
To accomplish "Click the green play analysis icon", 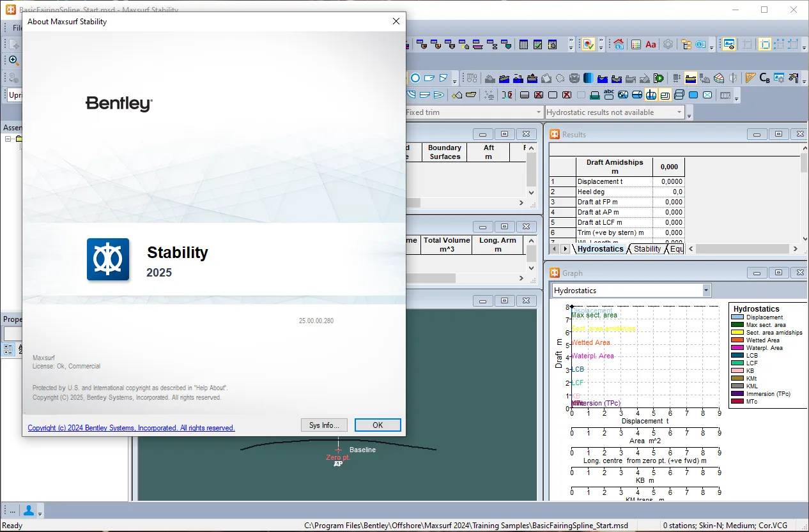I will 659,79.
